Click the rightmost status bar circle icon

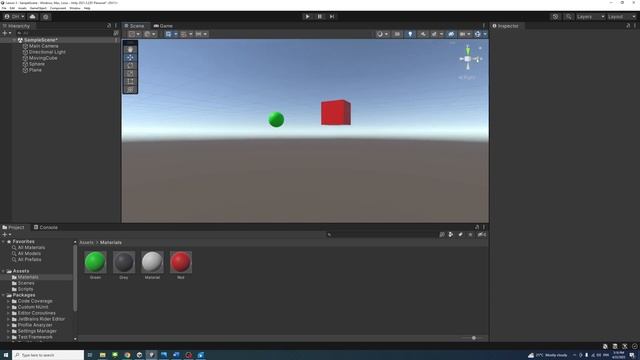pos(635,346)
